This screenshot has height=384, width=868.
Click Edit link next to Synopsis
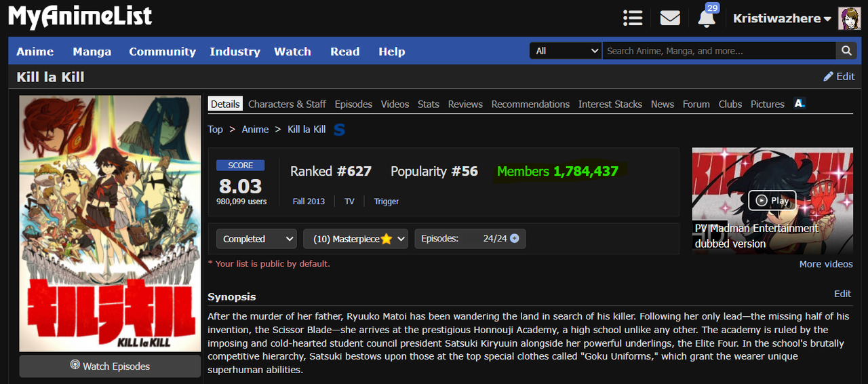tap(842, 294)
